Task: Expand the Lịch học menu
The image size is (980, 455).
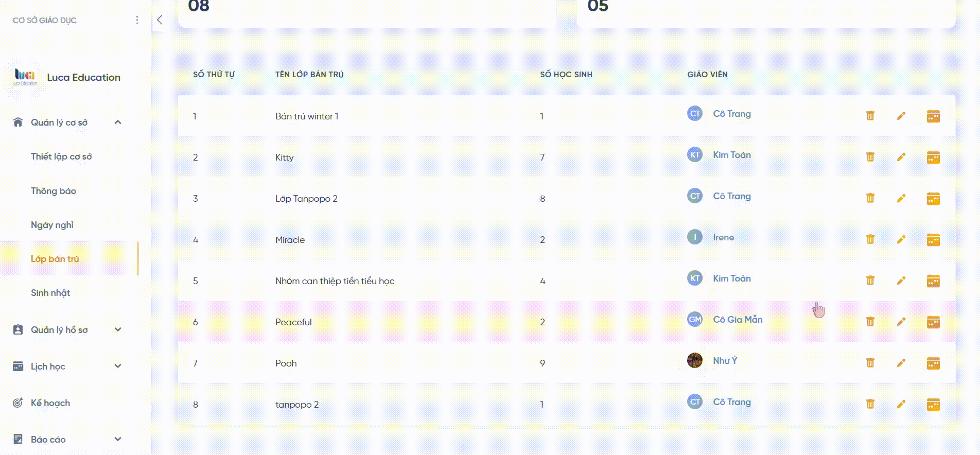Action: point(118,366)
